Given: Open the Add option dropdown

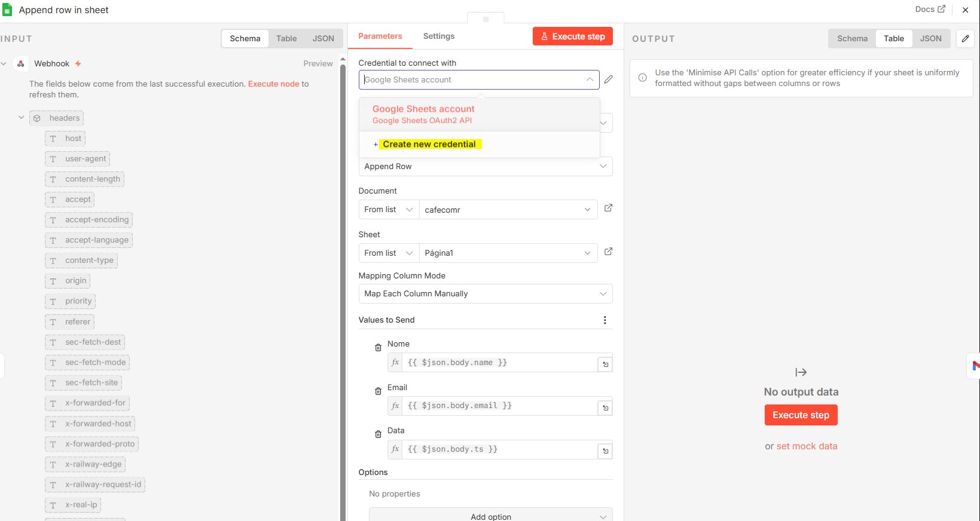Looking at the screenshot, I should [490, 516].
